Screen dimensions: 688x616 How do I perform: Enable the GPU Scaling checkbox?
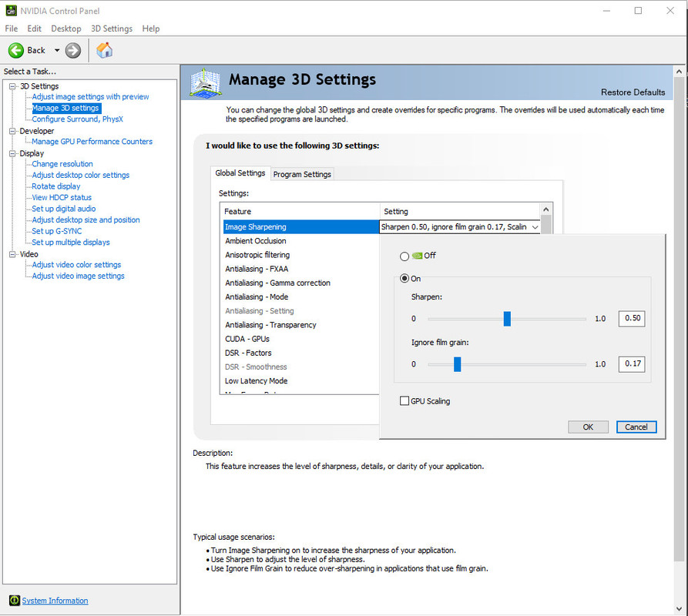(x=404, y=400)
